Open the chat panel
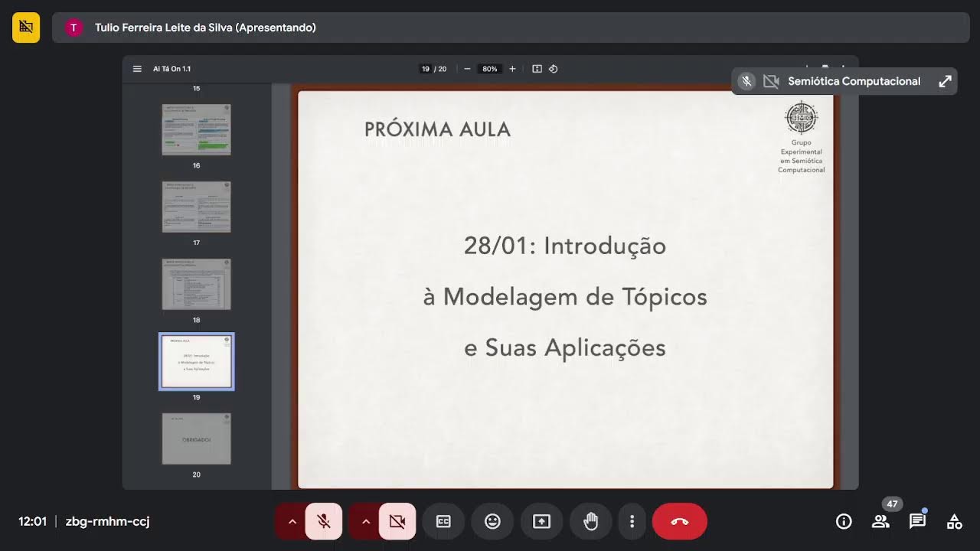Image resolution: width=980 pixels, height=551 pixels. (917, 521)
